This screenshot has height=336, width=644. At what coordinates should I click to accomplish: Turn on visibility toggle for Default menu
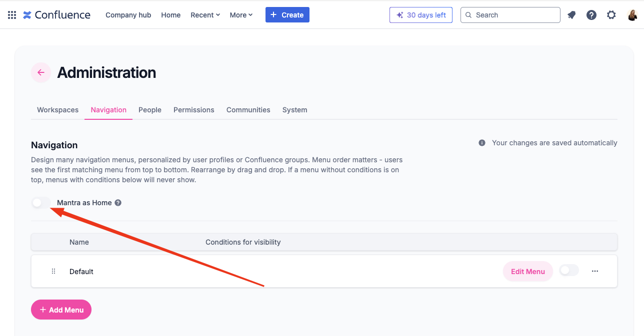[568, 270]
